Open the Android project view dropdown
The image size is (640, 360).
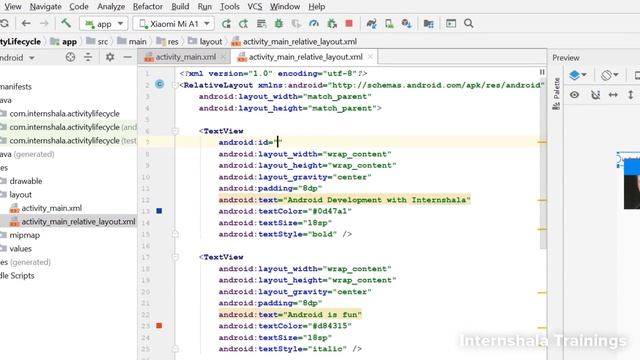coord(17,58)
